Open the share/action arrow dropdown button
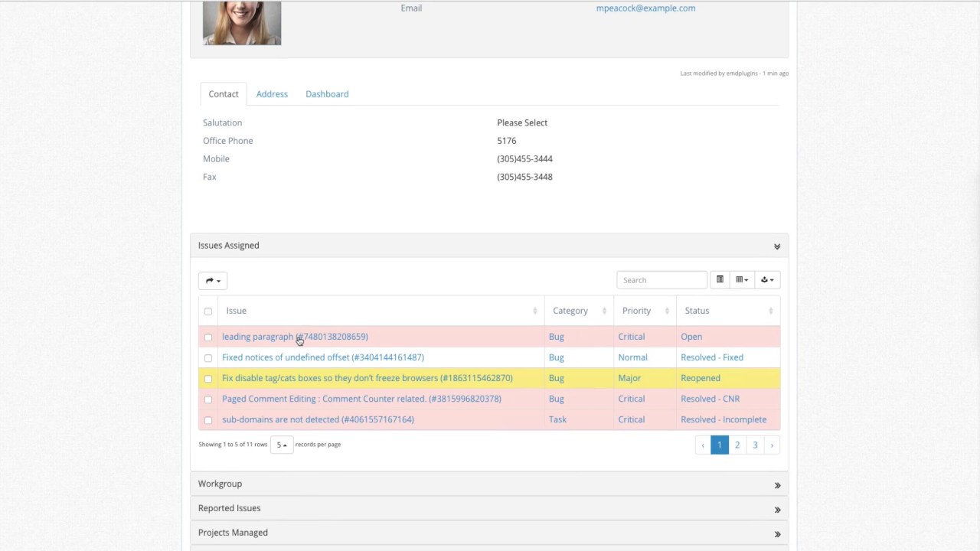The width and height of the screenshot is (980, 551). point(213,281)
